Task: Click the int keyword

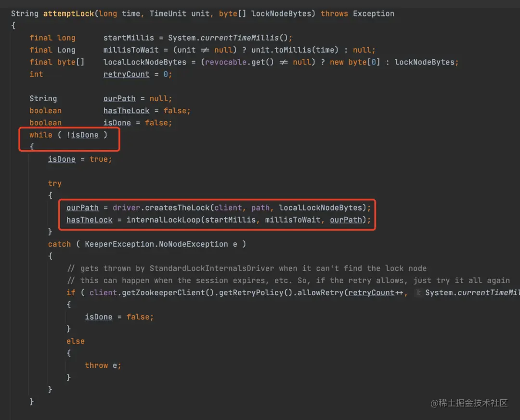Action: coord(36,74)
